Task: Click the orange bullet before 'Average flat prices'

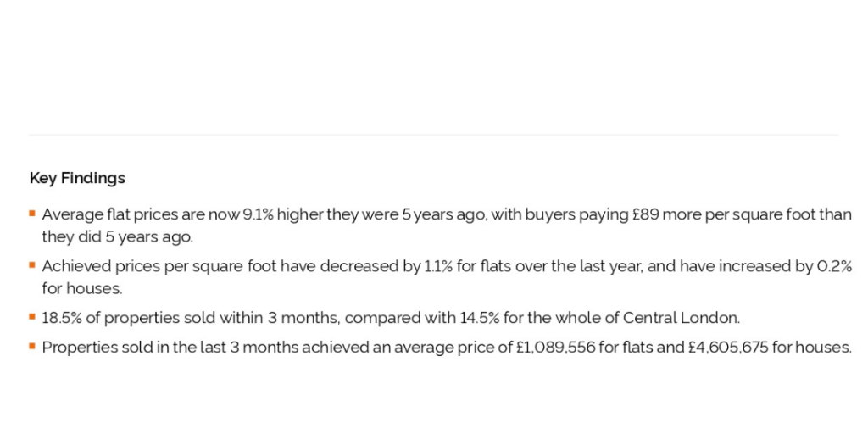Action: [x=32, y=213]
